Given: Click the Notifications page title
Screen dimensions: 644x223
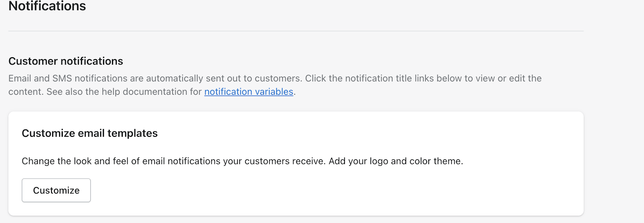Looking at the screenshot, I should [47, 6].
